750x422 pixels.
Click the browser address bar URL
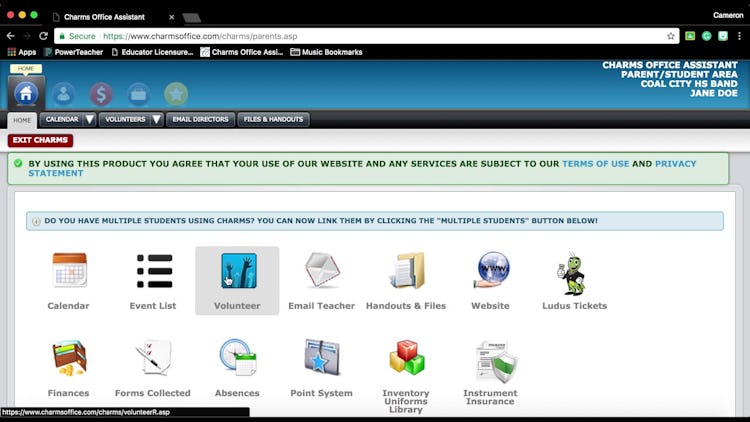click(x=200, y=36)
